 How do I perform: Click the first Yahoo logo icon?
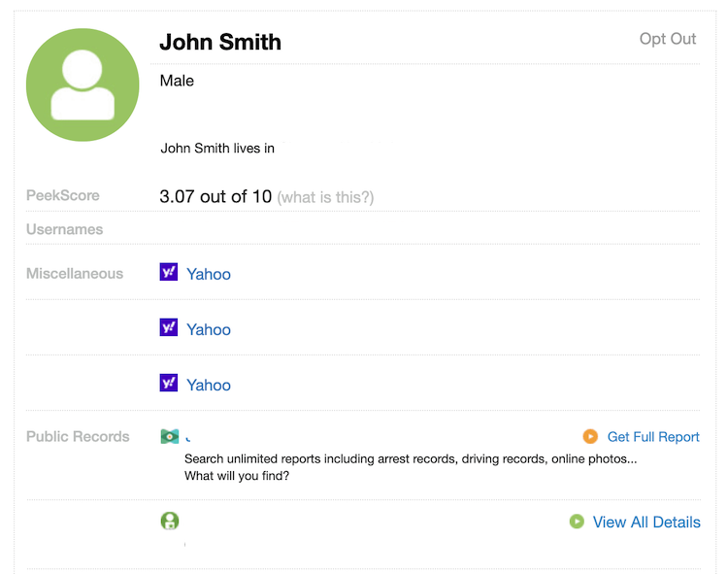coord(169,272)
